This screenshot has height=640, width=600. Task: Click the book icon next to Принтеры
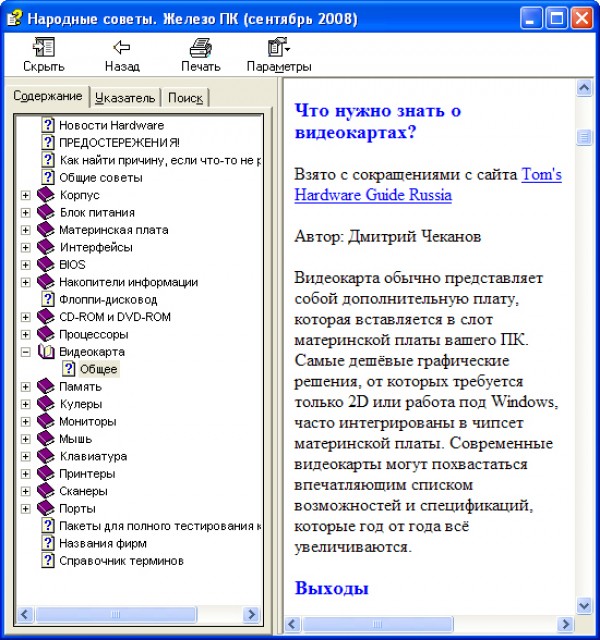tap(46, 473)
